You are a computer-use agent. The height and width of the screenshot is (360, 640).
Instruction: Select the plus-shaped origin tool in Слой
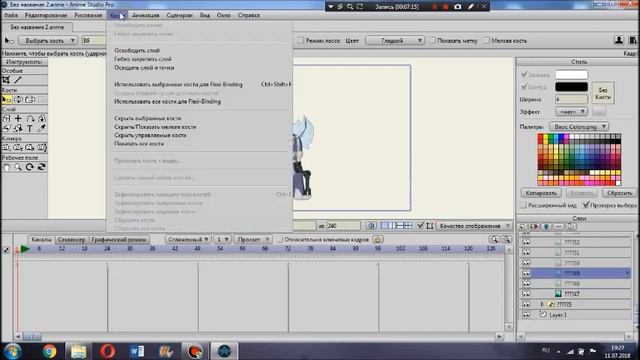18,118
